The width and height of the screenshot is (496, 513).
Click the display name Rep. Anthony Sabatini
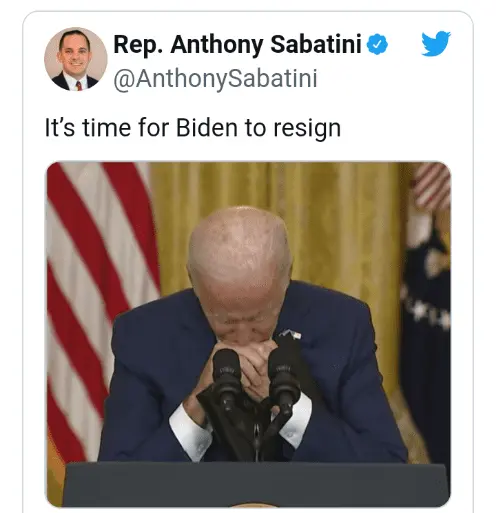click(x=237, y=44)
